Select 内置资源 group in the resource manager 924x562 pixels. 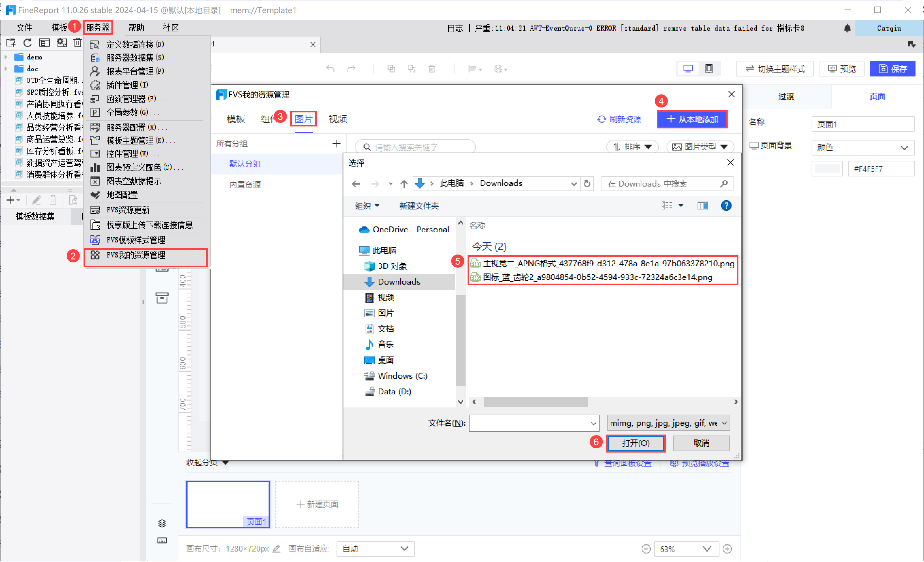pos(245,185)
